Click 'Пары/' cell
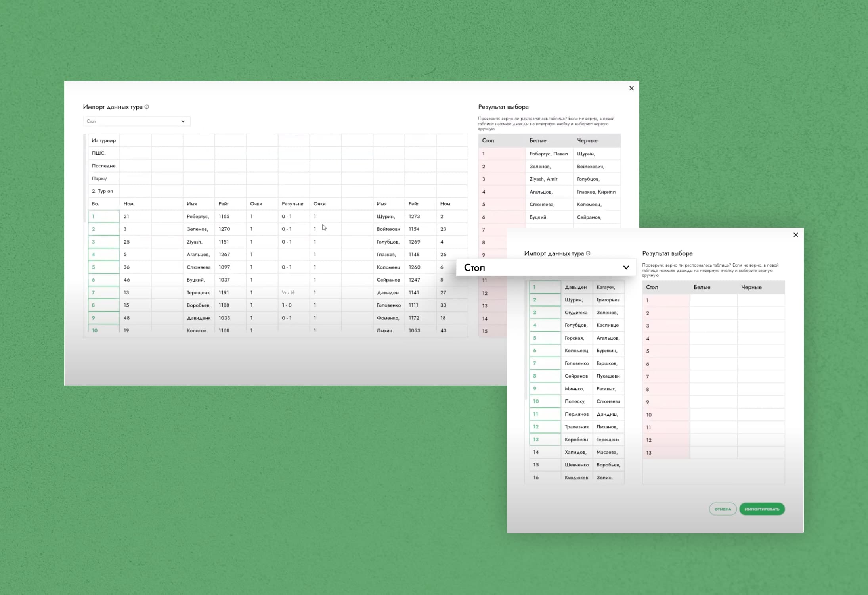Viewport: 868px width, 595px height. [104, 178]
